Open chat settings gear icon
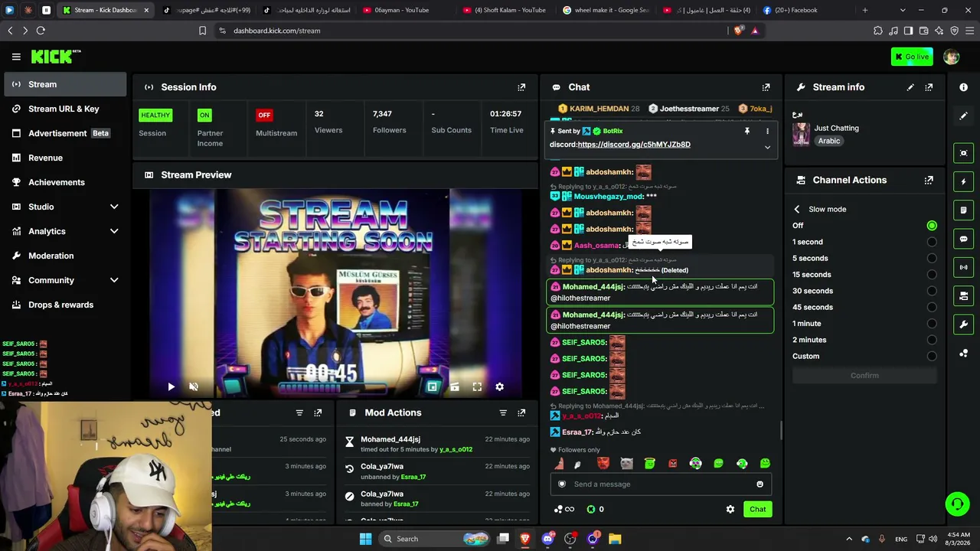 click(730, 510)
